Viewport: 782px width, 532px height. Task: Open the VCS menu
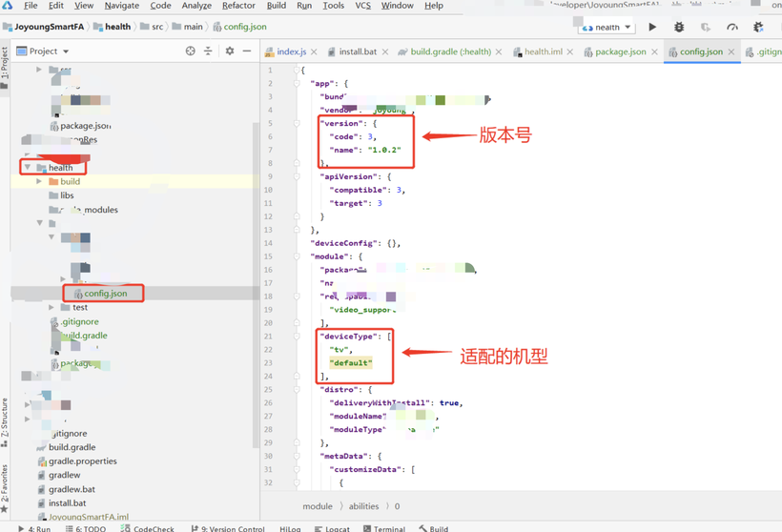tap(362, 6)
